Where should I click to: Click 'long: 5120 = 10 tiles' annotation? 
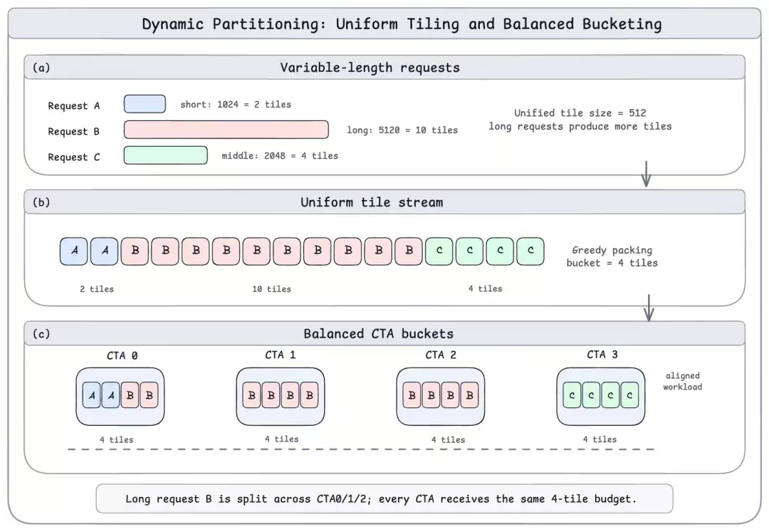(402, 130)
